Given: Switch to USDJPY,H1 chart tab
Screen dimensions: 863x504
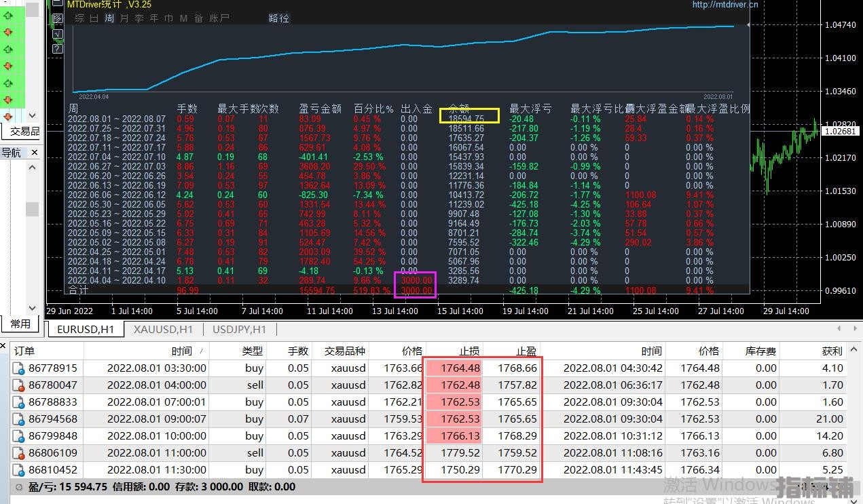Looking at the screenshot, I should 239,329.
